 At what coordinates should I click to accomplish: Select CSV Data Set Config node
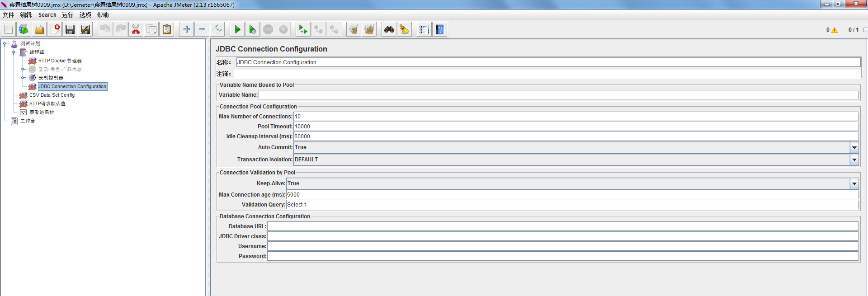point(52,95)
